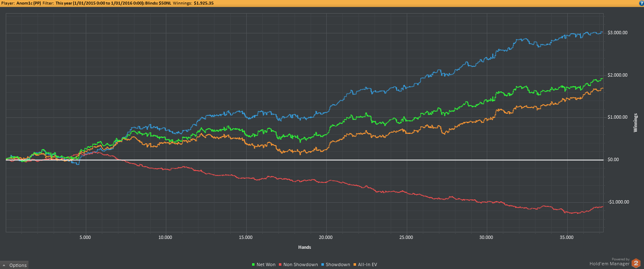Click the vertical Winnings y-axis title

point(635,122)
